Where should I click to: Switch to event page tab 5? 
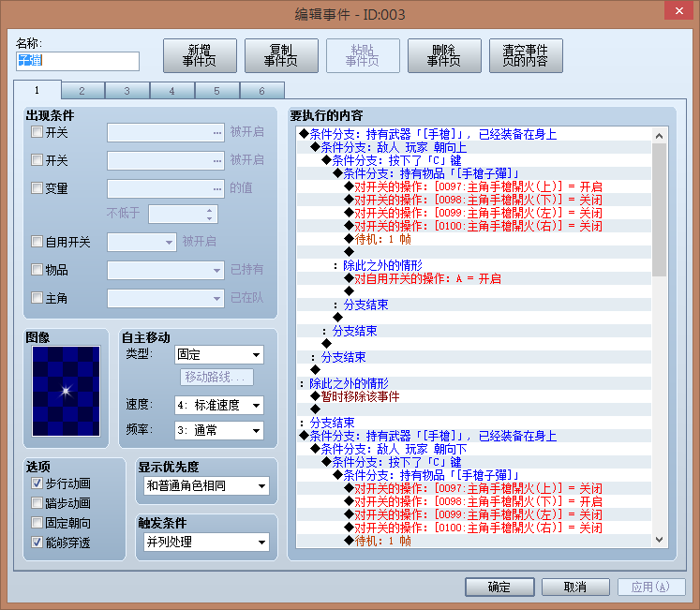pyautogui.click(x=217, y=91)
